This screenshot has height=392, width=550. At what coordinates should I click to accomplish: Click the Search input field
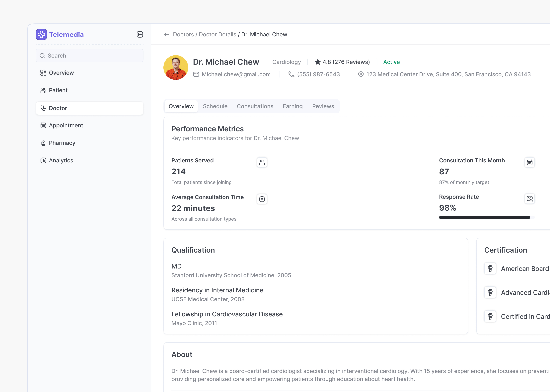click(90, 56)
